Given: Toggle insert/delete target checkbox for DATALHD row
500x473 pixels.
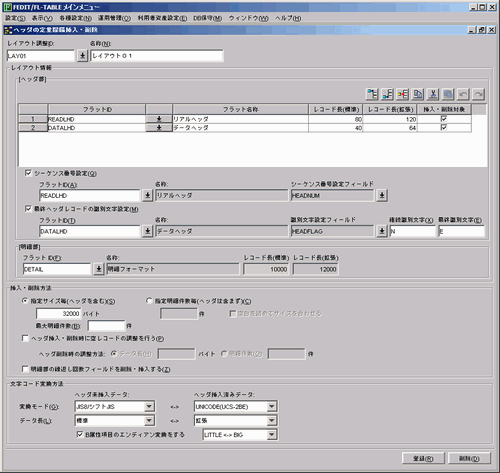Looking at the screenshot, I should [444, 127].
